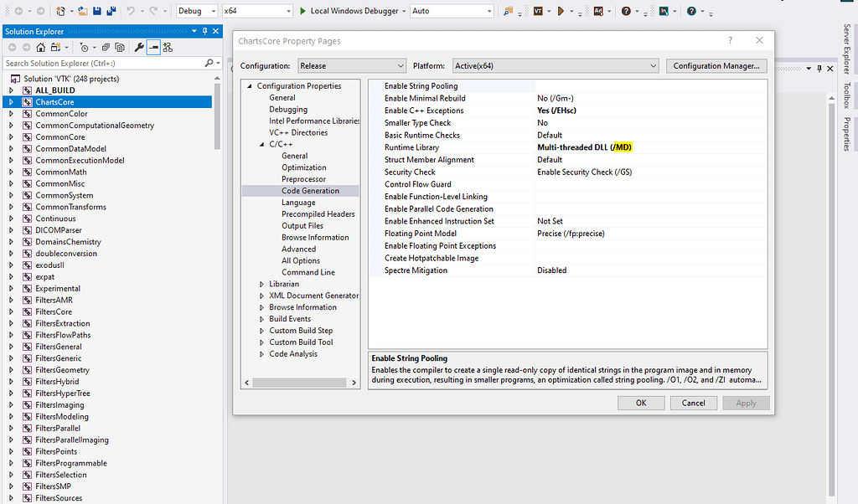Click the Undo arrow in main toolbar
Screen dimensions: 858x504
pyautogui.click(x=131, y=11)
